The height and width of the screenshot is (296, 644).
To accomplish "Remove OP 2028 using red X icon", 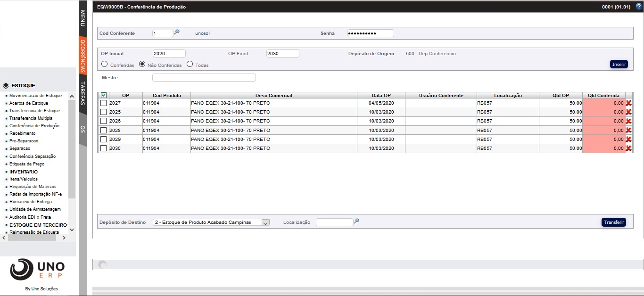I will pos(628,130).
